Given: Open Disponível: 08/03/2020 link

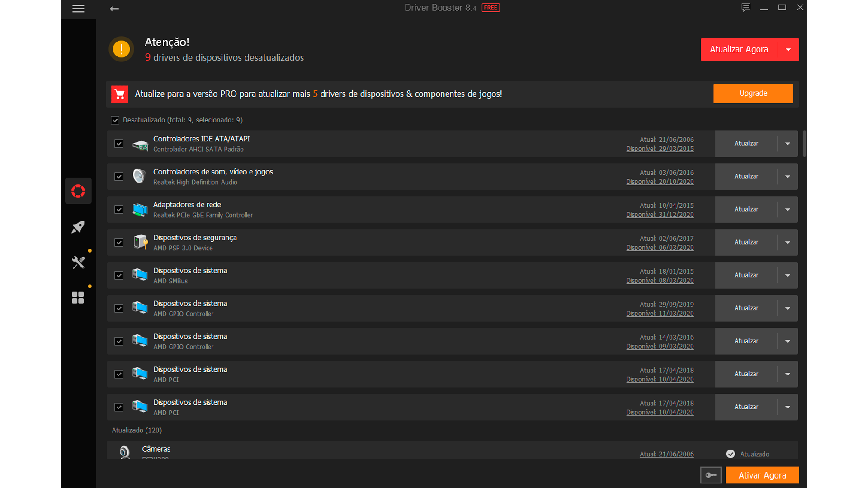Looking at the screenshot, I should click(x=660, y=281).
